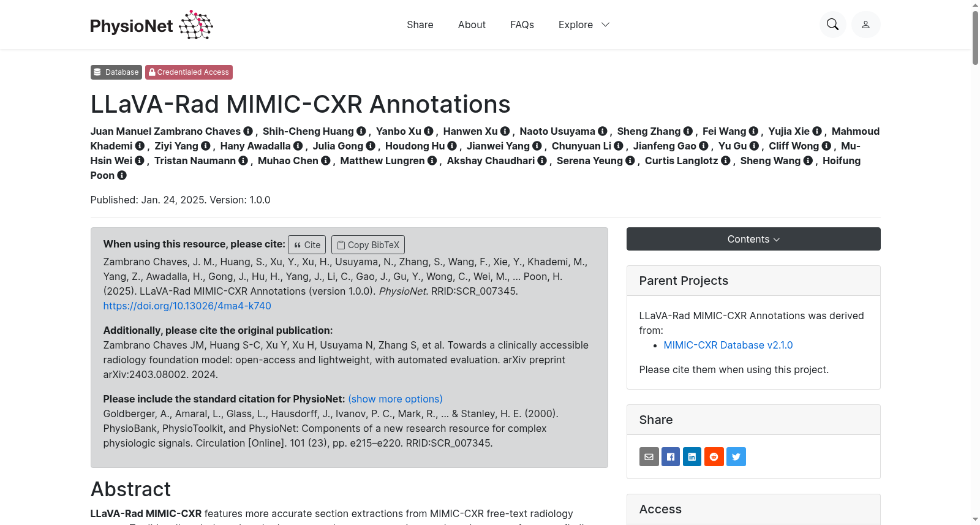
Task: Open the Share nav item
Action: (420, 25)
